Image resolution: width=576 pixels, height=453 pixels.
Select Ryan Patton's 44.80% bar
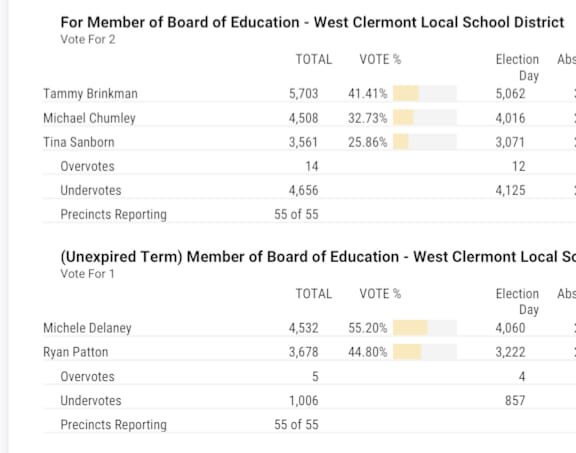coord(425,352)
